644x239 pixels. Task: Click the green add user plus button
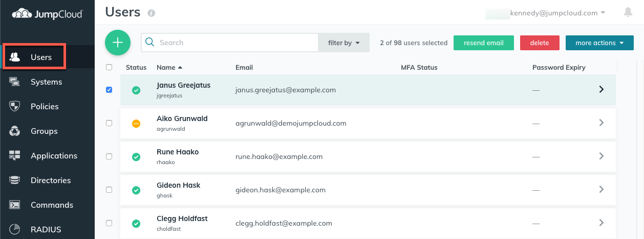[118, 43]
